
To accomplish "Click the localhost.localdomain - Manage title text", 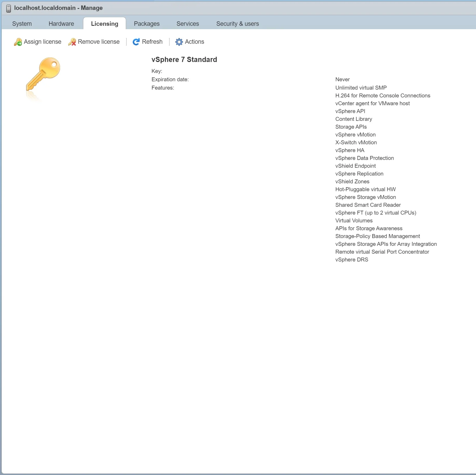I will point(58,8).
